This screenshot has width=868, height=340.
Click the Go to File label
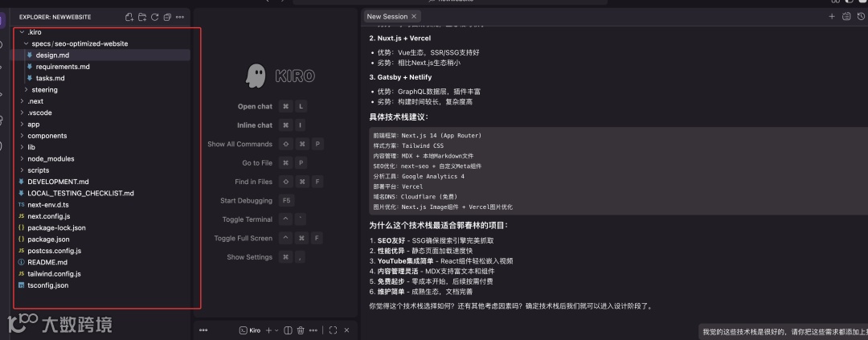(257, 163)
